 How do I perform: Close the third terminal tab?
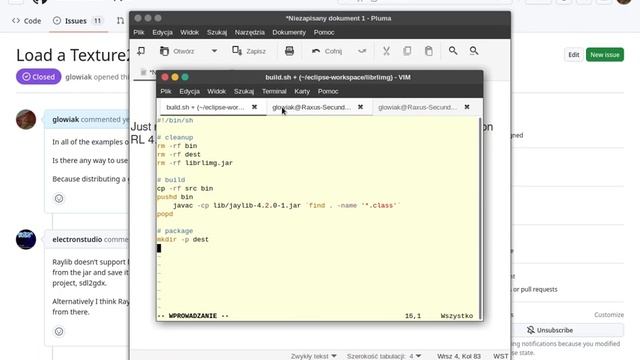467,107
